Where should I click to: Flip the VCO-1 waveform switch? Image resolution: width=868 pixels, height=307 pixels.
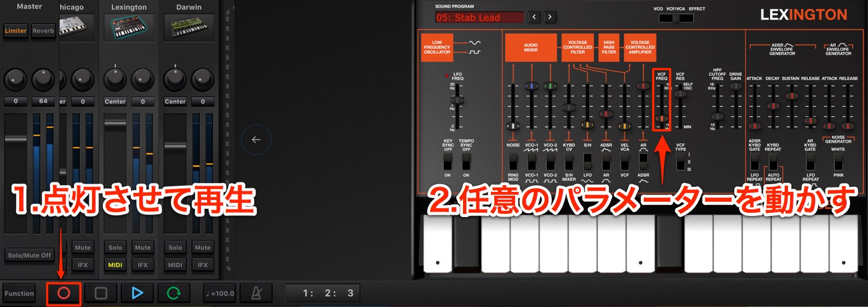(x=532, y=162)
